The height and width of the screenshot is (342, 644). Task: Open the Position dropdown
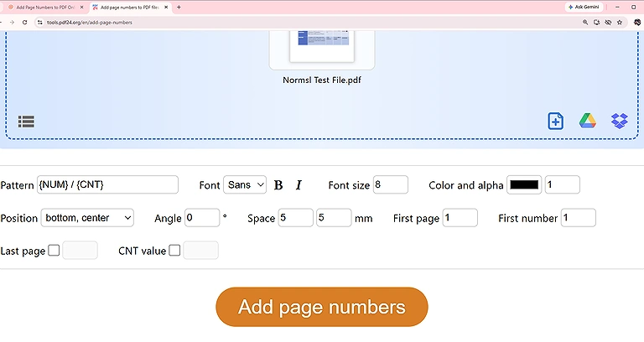(87, 218)
